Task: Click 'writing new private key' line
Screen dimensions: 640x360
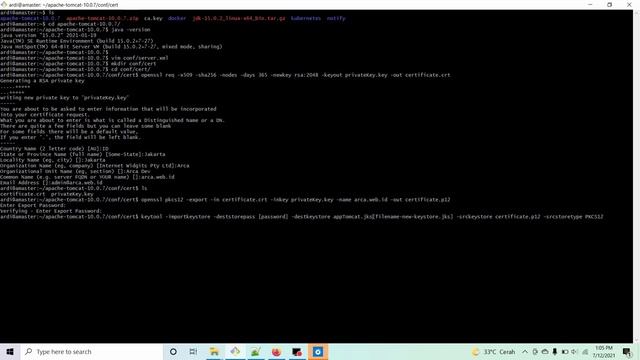Action: [64, 98]
